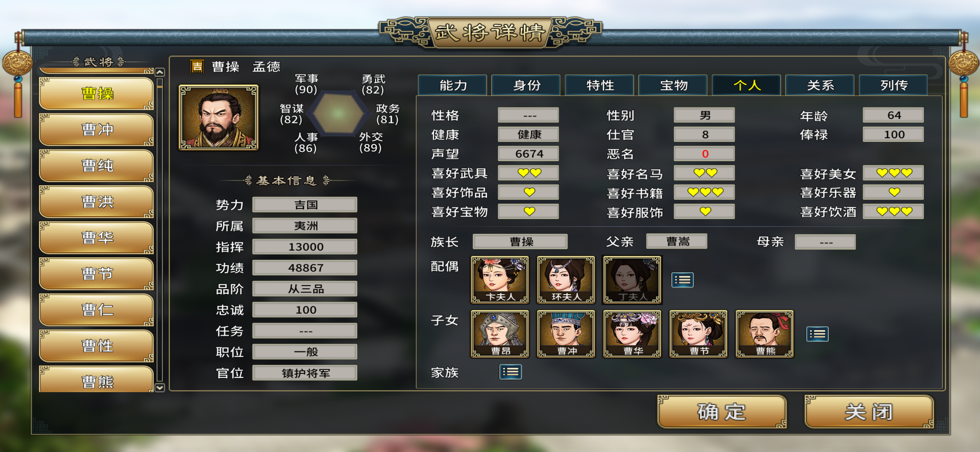980x452 pixels.
Task: Select 丁夫人 spouse portrait
Action: pos(632,280)
